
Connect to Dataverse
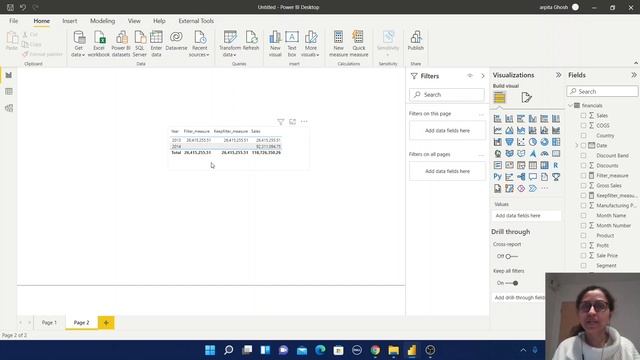[x=176, y=41]
